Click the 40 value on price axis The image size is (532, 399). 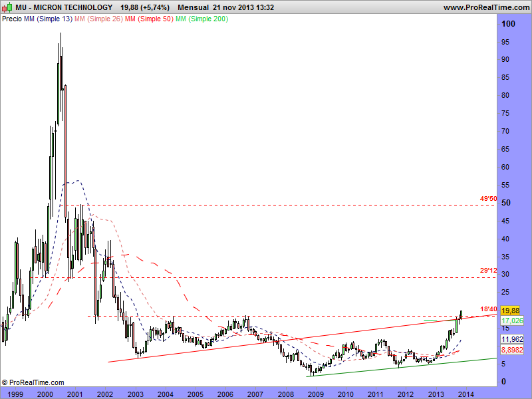pyautogui.click(x=505, y=239)
